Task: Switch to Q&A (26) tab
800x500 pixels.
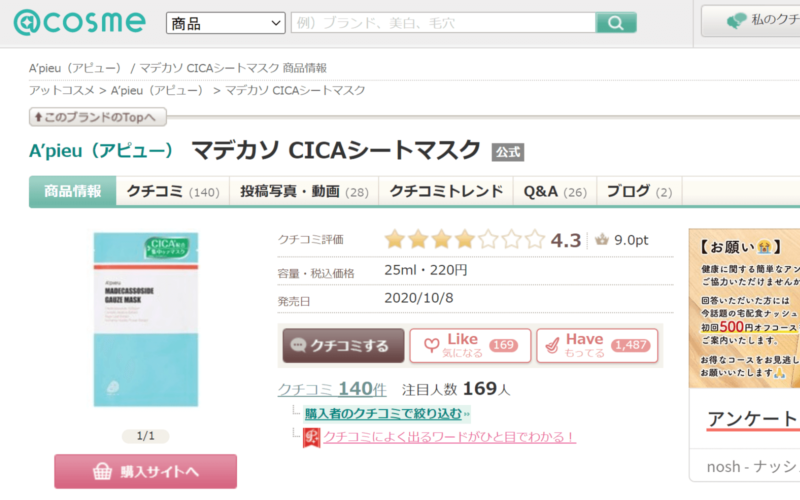Action: tap(555, 191)
